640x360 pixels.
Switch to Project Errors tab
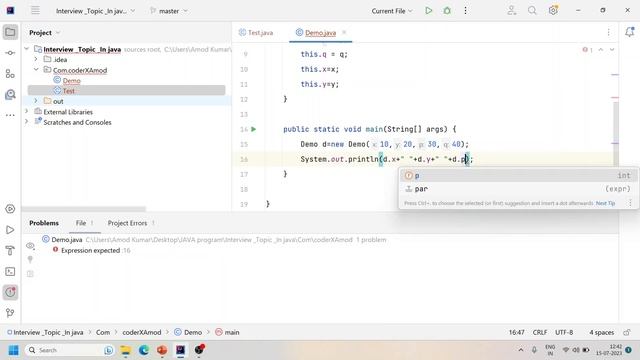pyautogui.click(x=131, y=223)
